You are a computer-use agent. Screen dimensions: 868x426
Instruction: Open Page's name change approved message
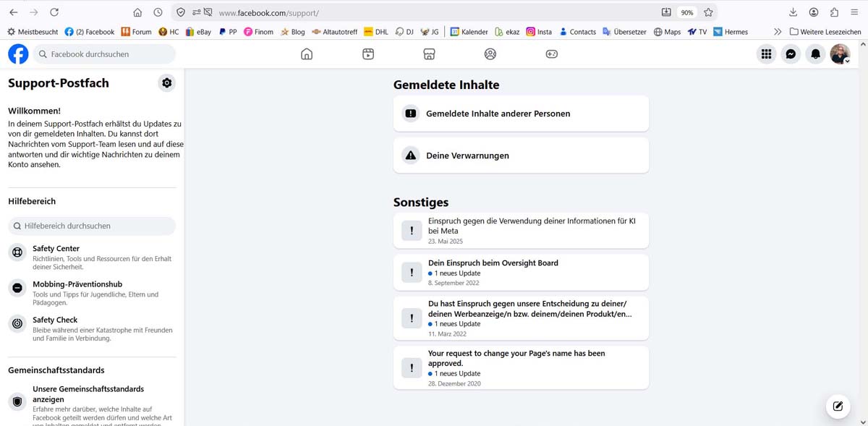(521, 367)
